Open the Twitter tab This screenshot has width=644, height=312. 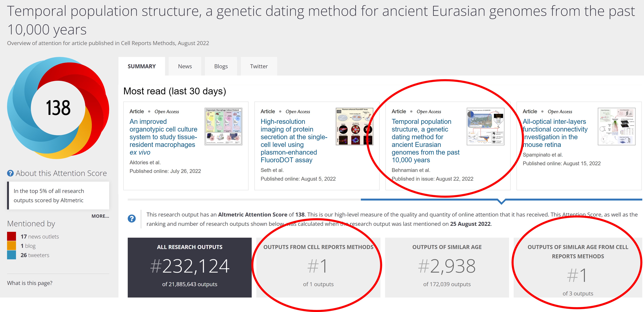pos(259,66)
